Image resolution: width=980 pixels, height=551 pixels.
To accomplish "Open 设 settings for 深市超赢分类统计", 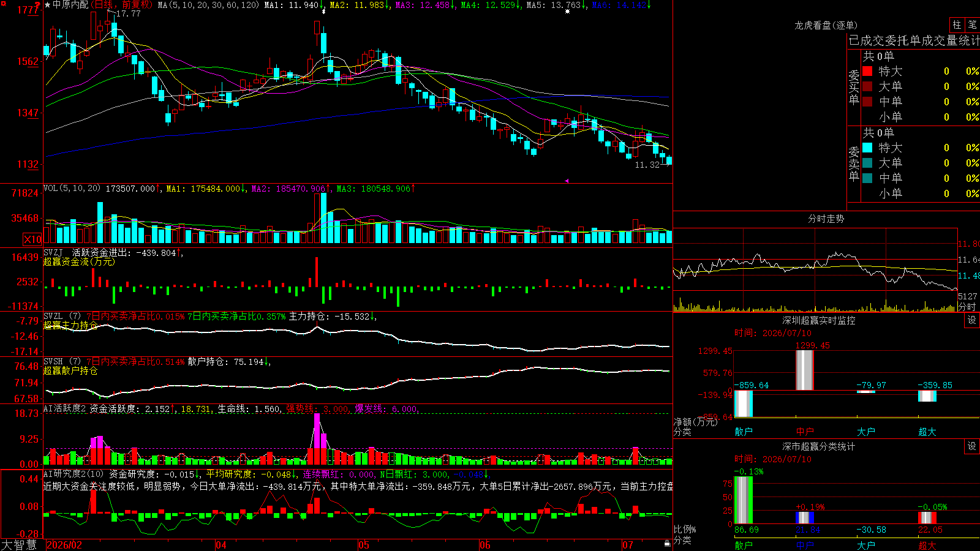I will pyautogui.click(x=972, y=446).
